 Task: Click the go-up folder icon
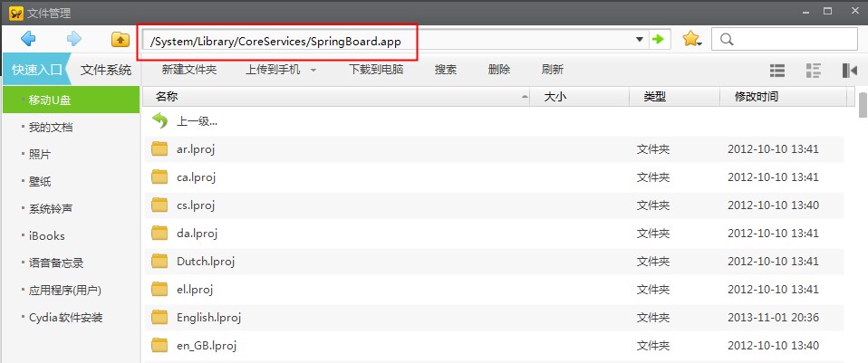coord(121,39)
